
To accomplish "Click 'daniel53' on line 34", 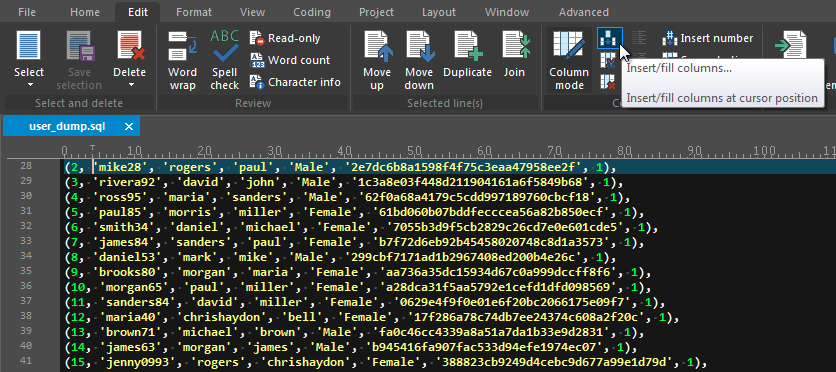I will click(128, 258).
